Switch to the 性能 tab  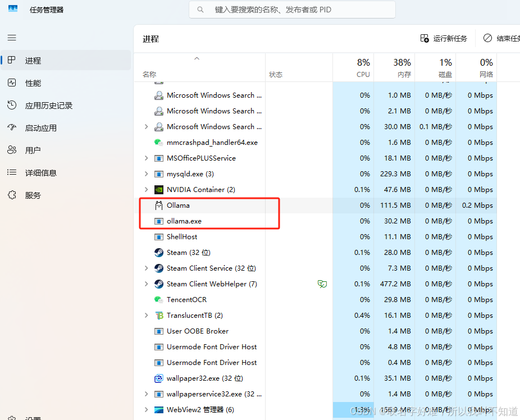[x=66, y=83]
